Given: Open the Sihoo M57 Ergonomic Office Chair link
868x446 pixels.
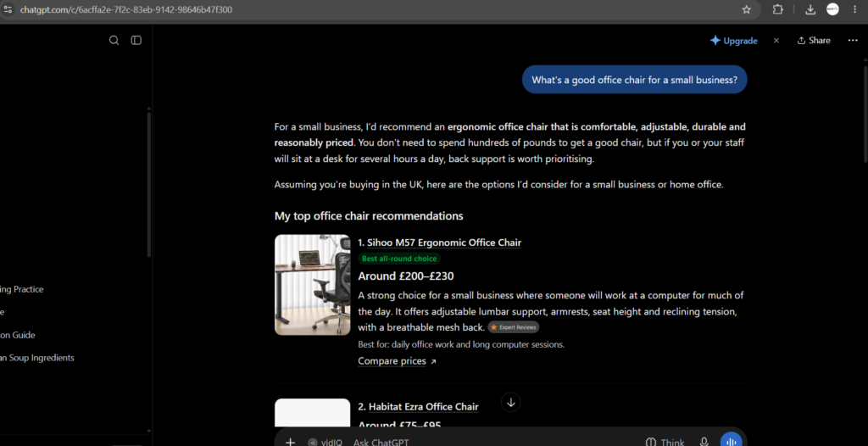Looking at the screenshot, I should pyautogui.click(x=444, y=243).
